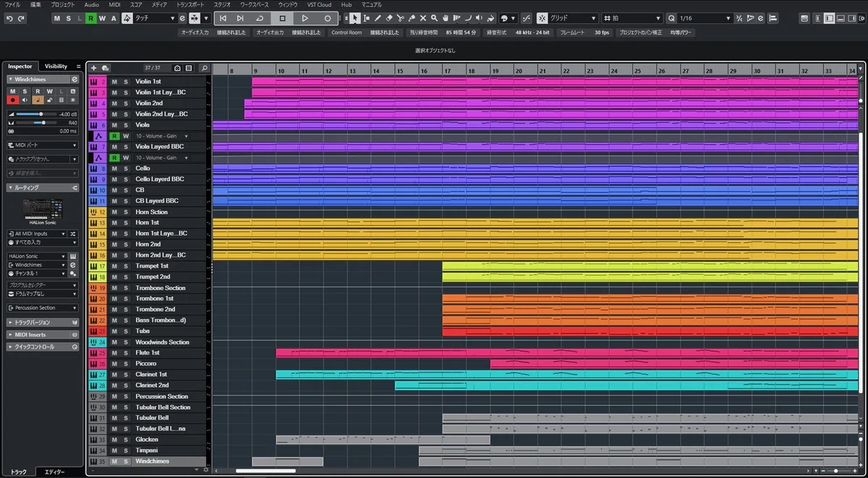Open the チャンネル 1 channel dropdown
Viewport: 868px width, 478px height.
[x=38, y=273]
